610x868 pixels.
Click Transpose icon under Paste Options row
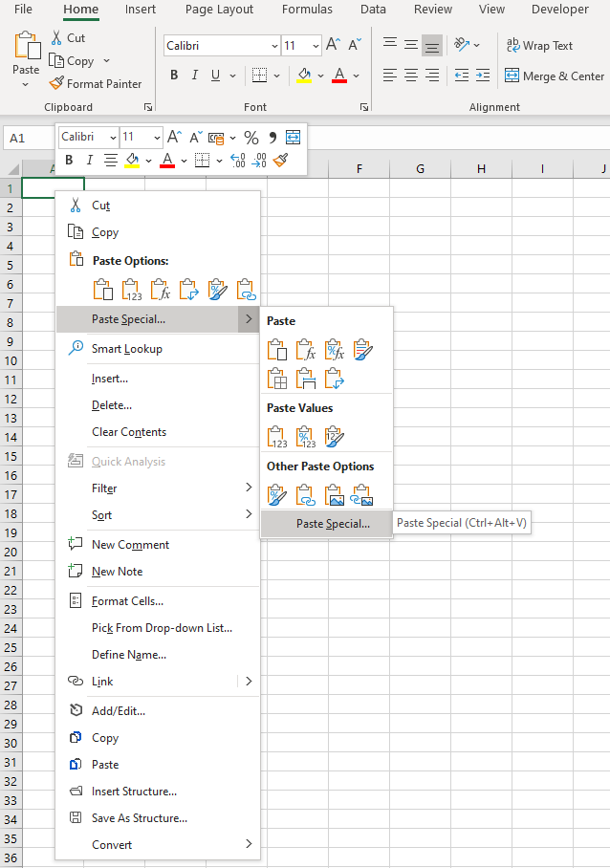188,289
